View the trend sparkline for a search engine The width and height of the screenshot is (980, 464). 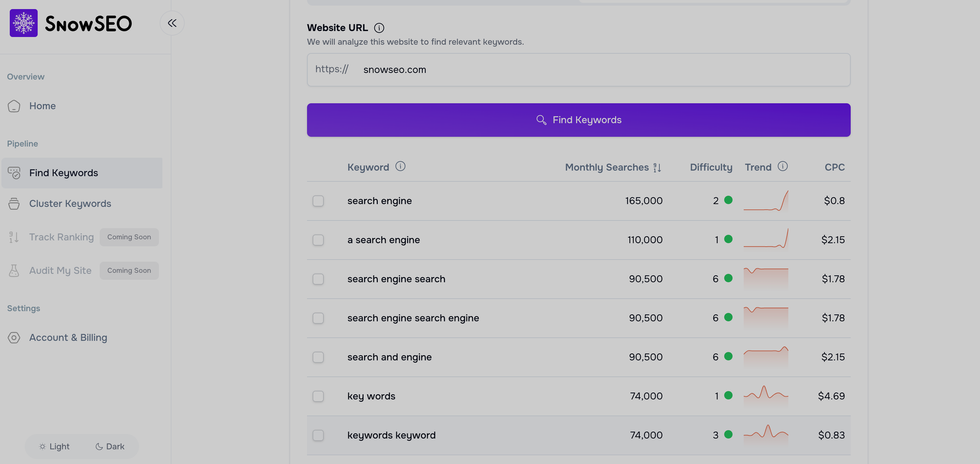(766, 240)
